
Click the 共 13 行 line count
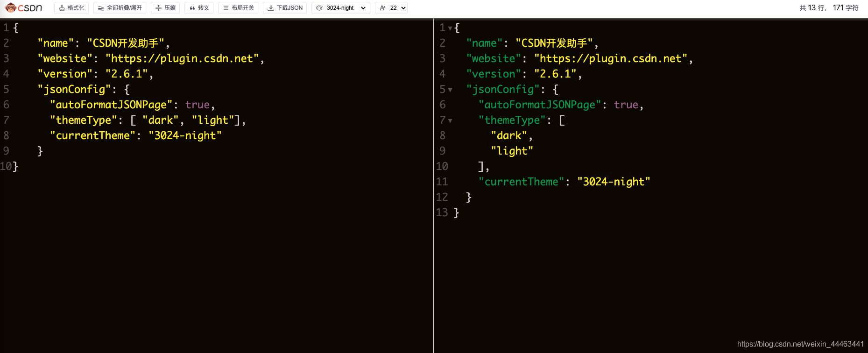[812, 8]
